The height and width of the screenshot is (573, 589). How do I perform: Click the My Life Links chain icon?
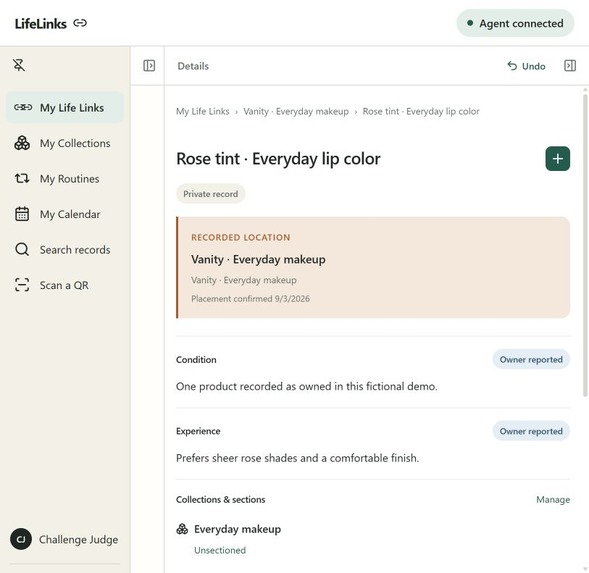coord(23,107)
